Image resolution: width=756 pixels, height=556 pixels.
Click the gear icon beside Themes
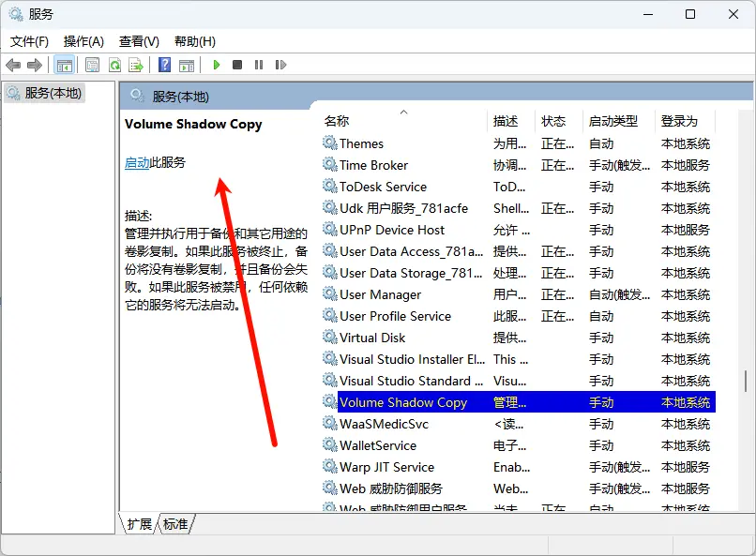tap(330, 143)
